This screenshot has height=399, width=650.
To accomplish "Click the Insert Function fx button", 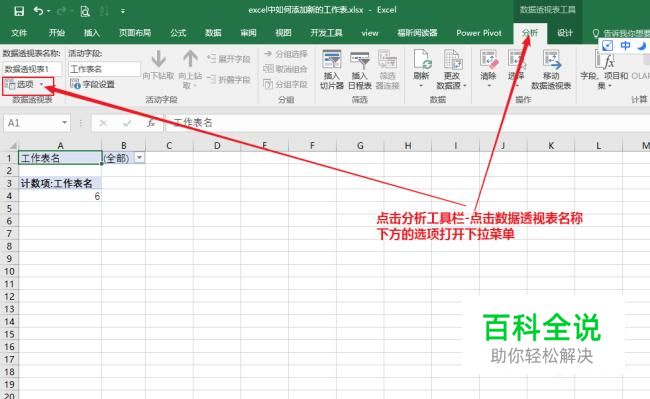I will (x=151, y=123).
